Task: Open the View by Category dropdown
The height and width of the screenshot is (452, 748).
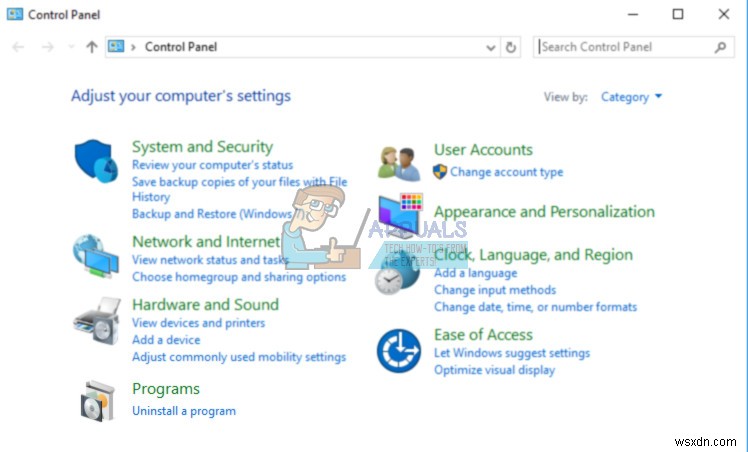Action: [631, 97]
